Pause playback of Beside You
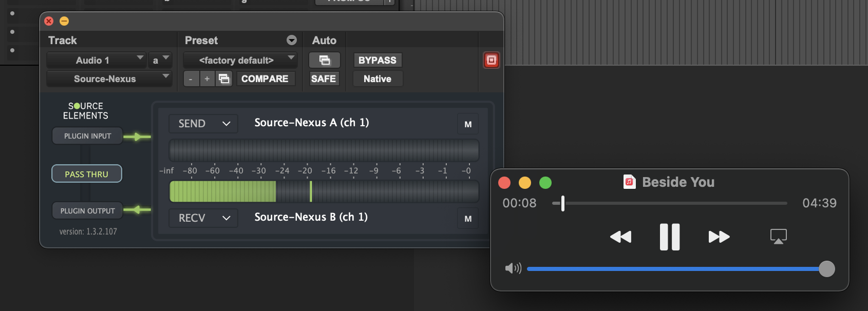Viewport: 868px width, 311px height. (670, 237)
